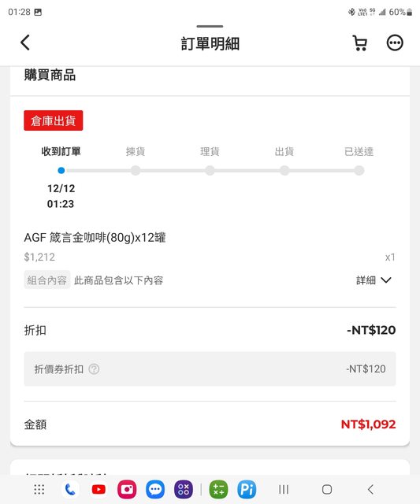Open the shopping cart
The width and height of the screenshot is (420, 504).
click(360, 43)
